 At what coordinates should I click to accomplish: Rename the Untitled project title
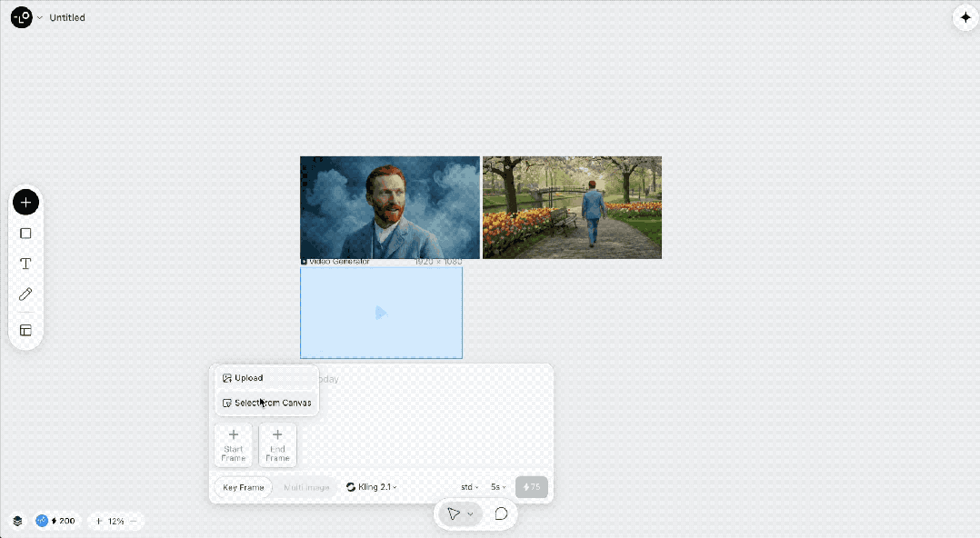[x=67, y=17]
